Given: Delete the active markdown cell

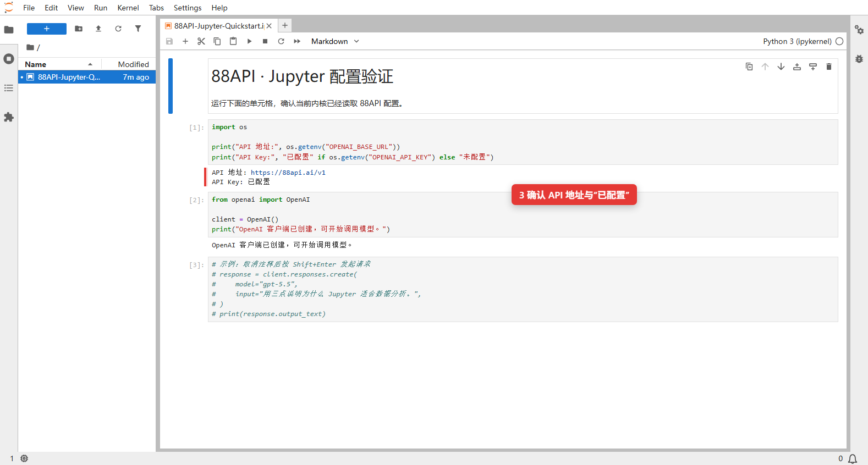Looking at the screenshot, I should click(x=829, y=67).
